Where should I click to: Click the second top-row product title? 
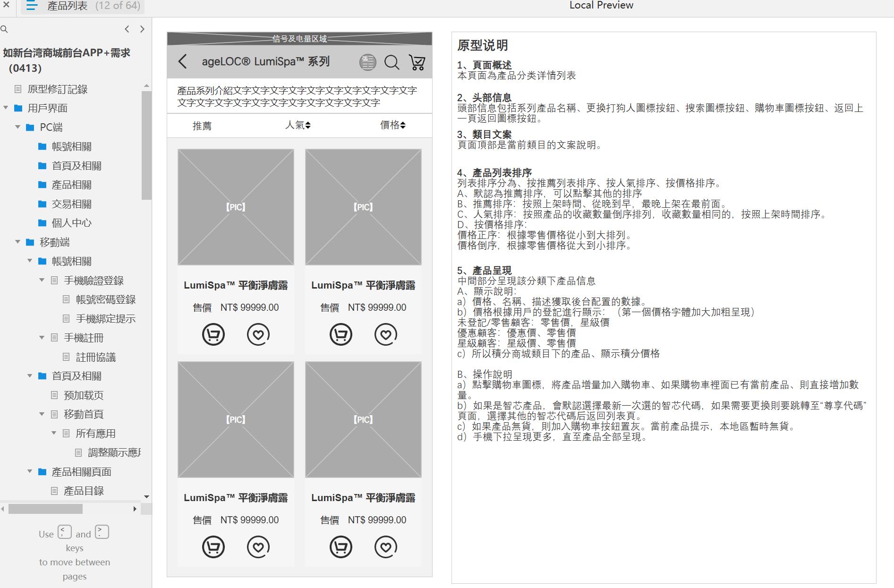363,285
